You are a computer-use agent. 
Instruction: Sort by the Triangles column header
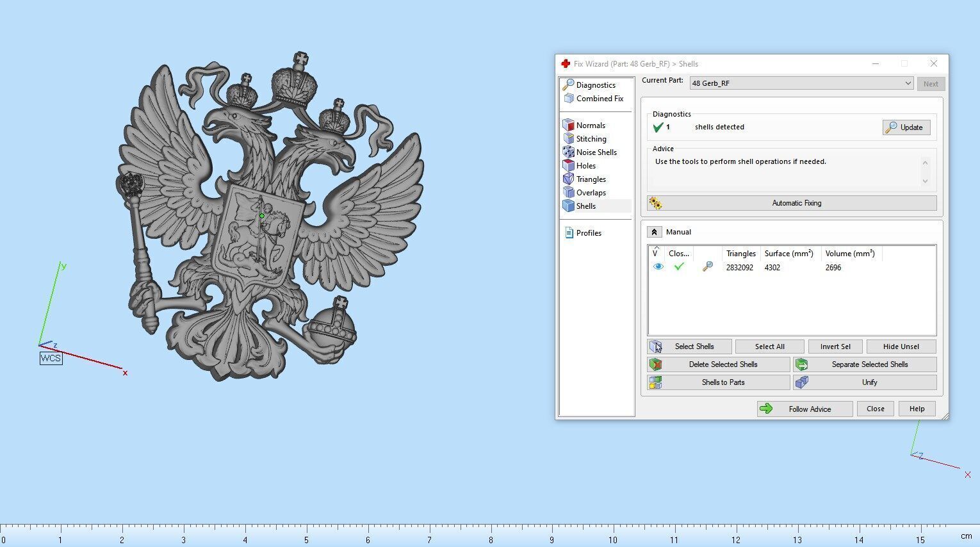(741, 254)
